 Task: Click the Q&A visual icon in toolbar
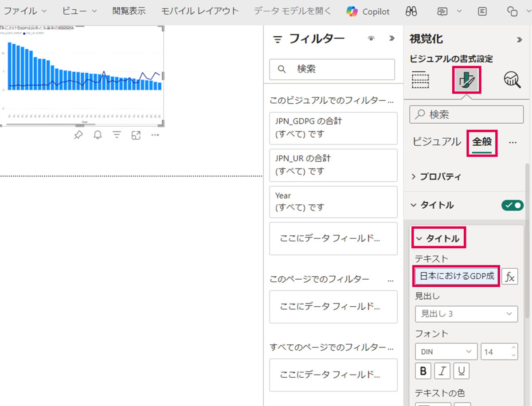point(442,12)
